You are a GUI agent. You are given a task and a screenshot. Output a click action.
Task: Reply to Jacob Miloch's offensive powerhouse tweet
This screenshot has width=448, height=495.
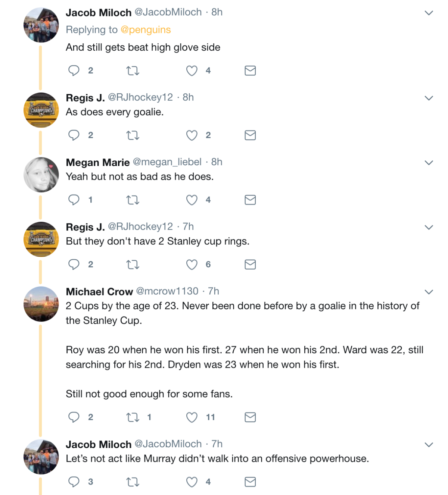click(74, 482)
